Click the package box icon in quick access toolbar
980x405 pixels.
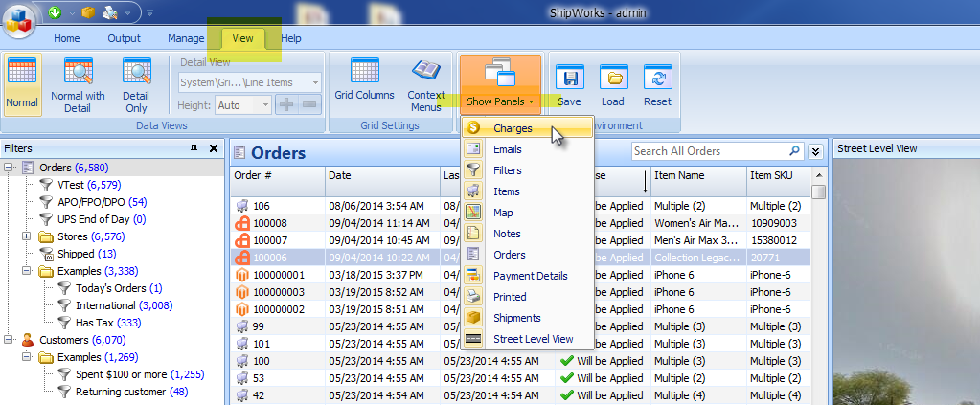[x=89, y=11]
